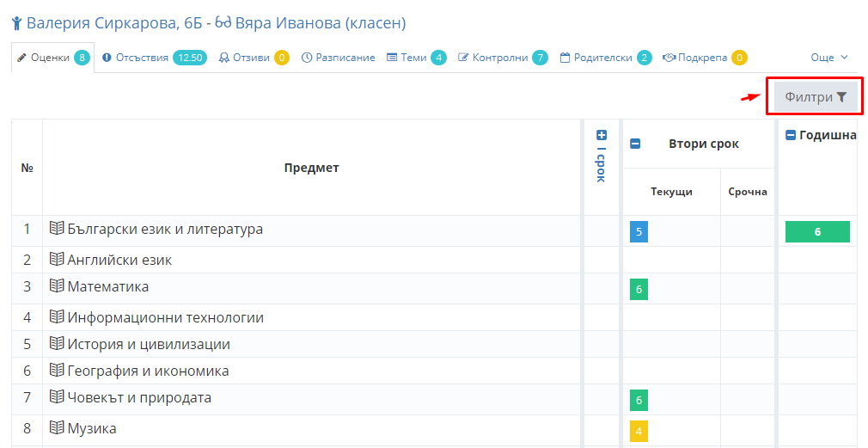Screen dimensions: 868x448
Task: Click the yellow grade 4 for Музика
Action: click(639, 431)
